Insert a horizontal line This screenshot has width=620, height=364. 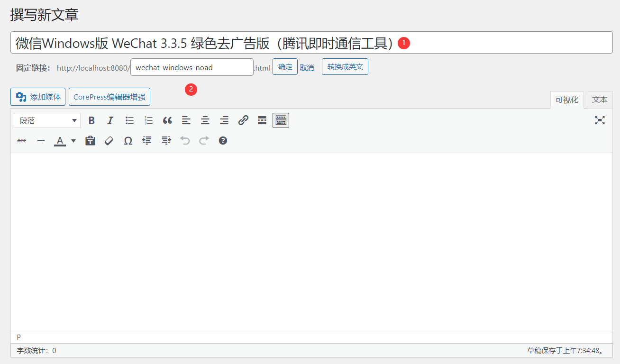tap(41, 140)
